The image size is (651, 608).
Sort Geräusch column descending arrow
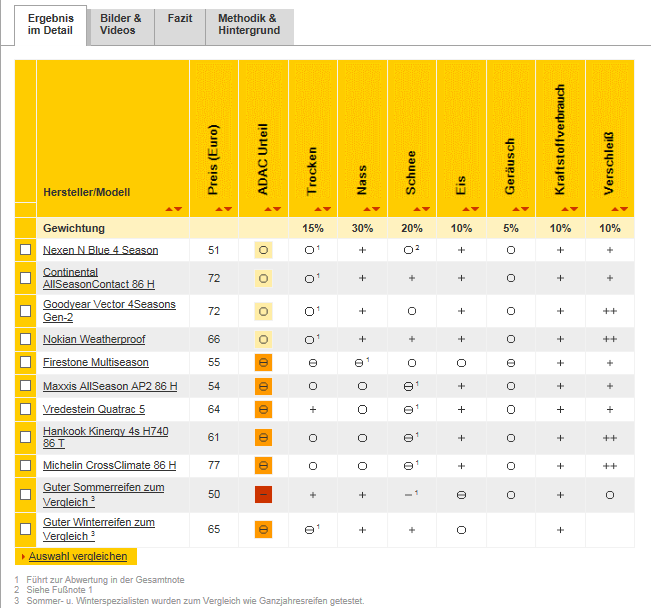pos(525,209)
